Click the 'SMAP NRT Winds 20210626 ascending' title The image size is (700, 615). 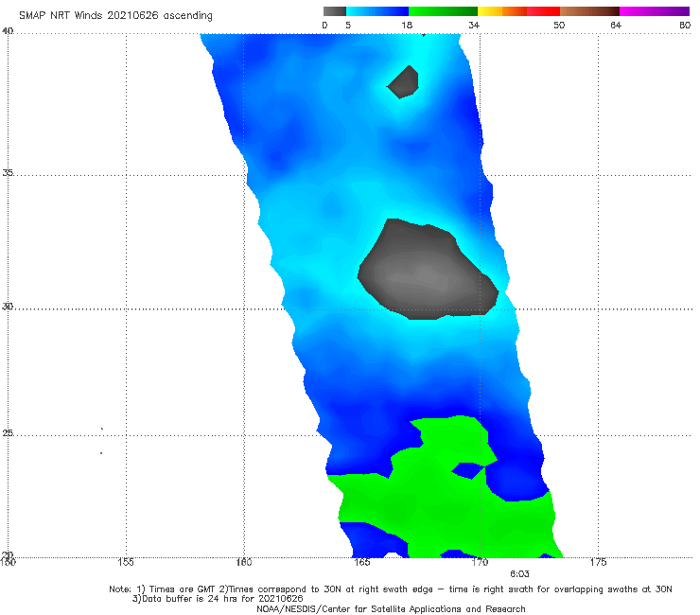pyautogui.click(x=115, y=15)
